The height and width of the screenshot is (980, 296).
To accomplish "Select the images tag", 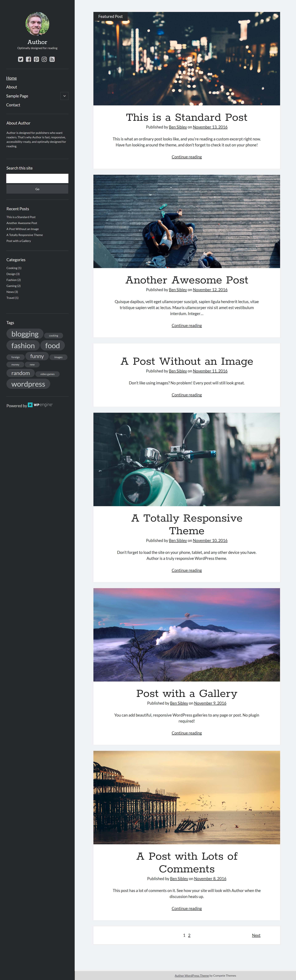I will (58, 357).
